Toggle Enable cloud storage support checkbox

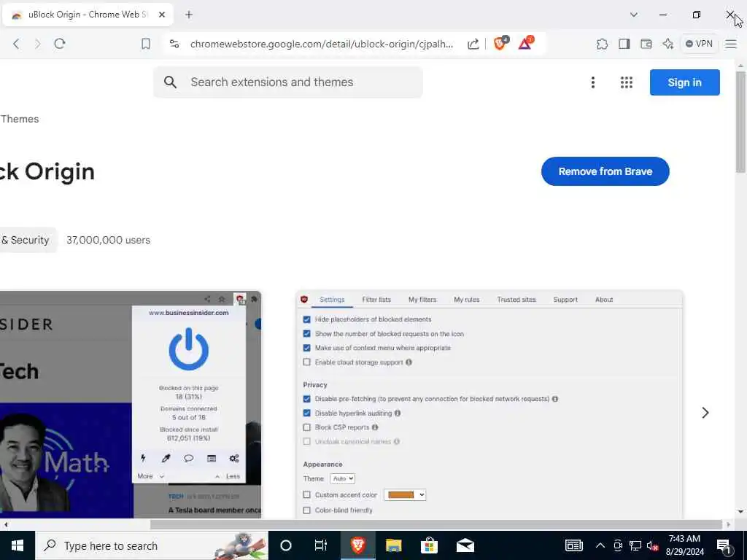coord(307,362)
